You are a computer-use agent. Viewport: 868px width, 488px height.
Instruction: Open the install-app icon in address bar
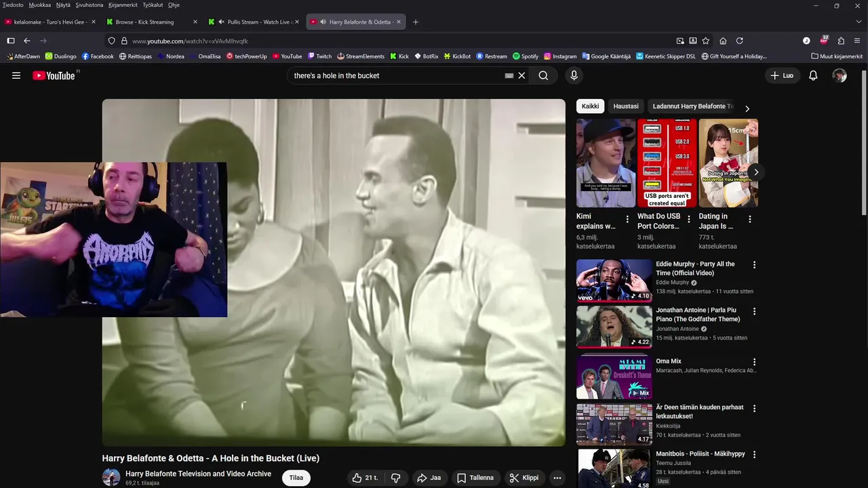pos(693,41)
